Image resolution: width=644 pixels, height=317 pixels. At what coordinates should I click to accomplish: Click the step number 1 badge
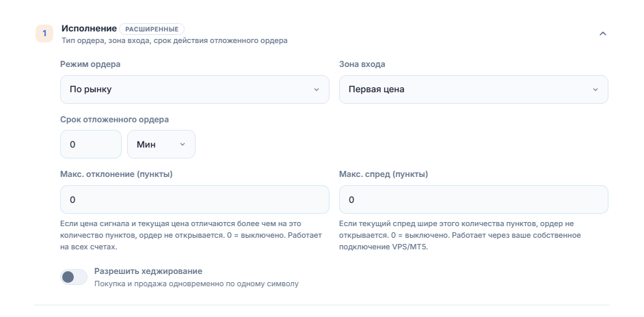coord(44,33)
